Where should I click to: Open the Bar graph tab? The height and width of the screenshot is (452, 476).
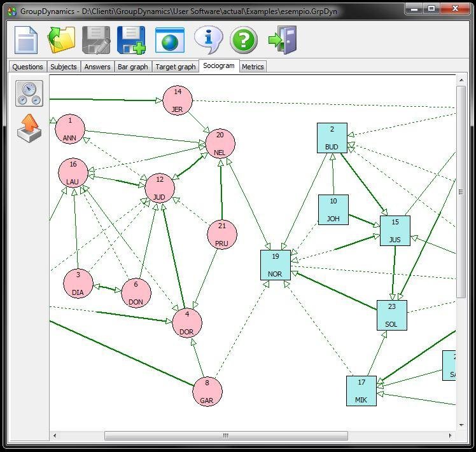coord(132,67)
